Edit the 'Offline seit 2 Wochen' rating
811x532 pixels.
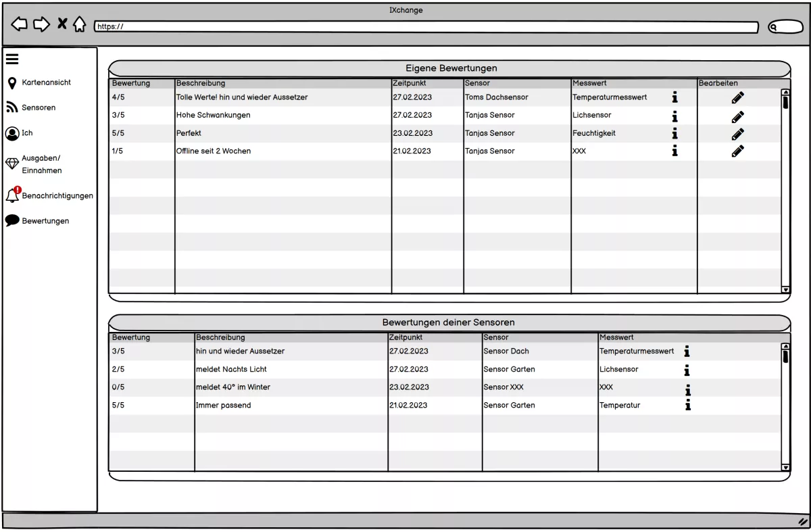click(737, 151)
